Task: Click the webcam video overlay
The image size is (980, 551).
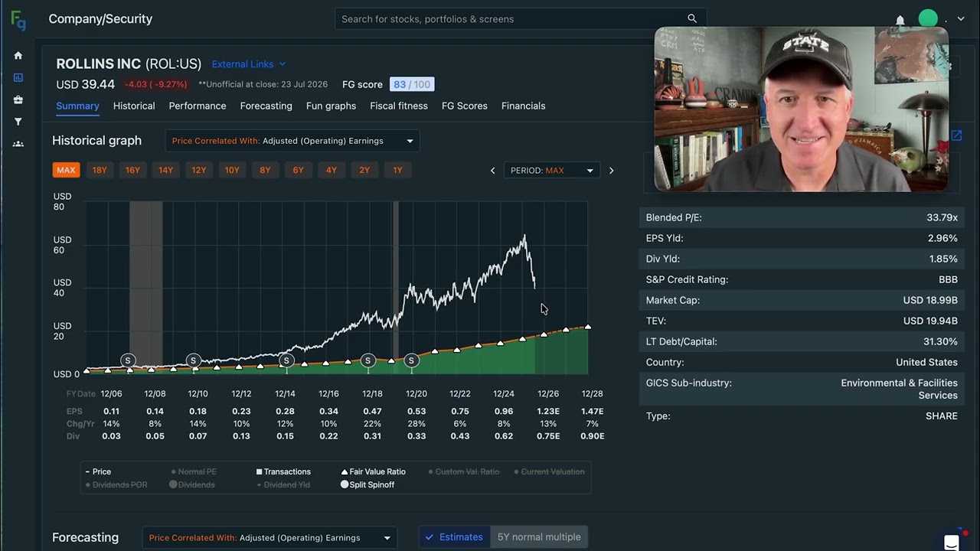Action: (802, 109)
